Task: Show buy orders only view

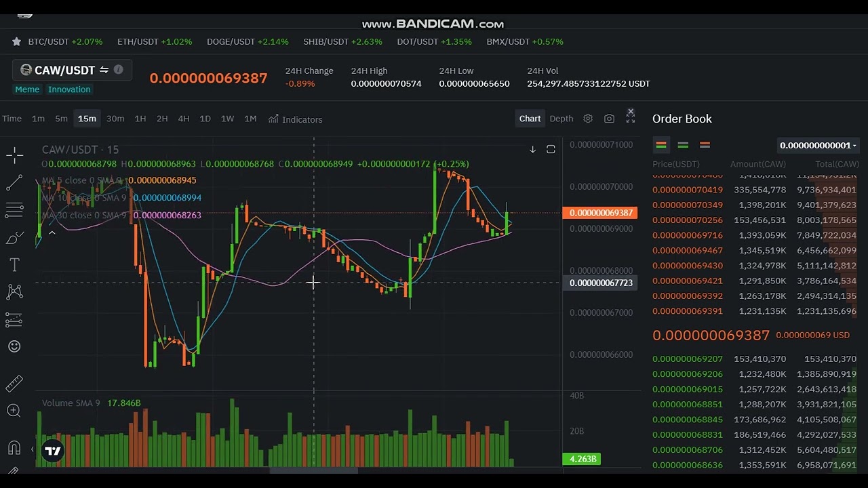Action: coord(683,145)
